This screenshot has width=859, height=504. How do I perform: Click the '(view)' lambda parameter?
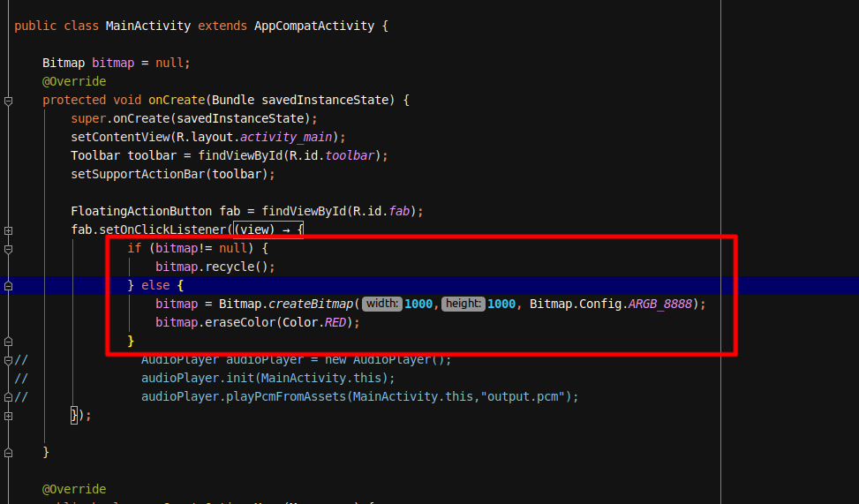click(x=254, y=230)
